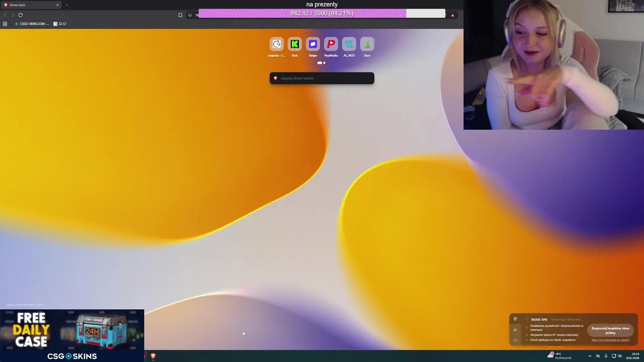Open Brave browser from the taskbar
Image resolution: width=644 pixels, height=362 pixels.
(153, 356)
